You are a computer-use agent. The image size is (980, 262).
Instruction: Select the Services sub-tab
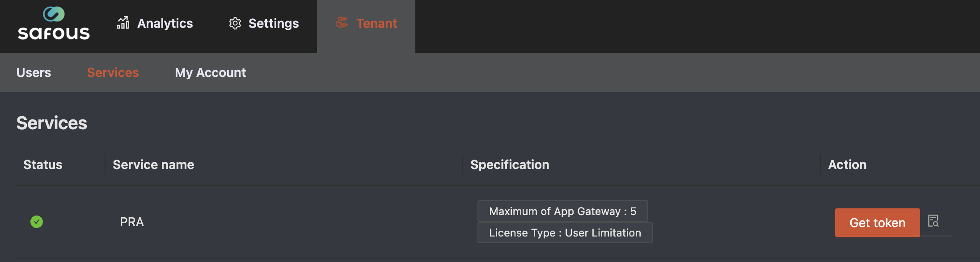click(113, 72)
